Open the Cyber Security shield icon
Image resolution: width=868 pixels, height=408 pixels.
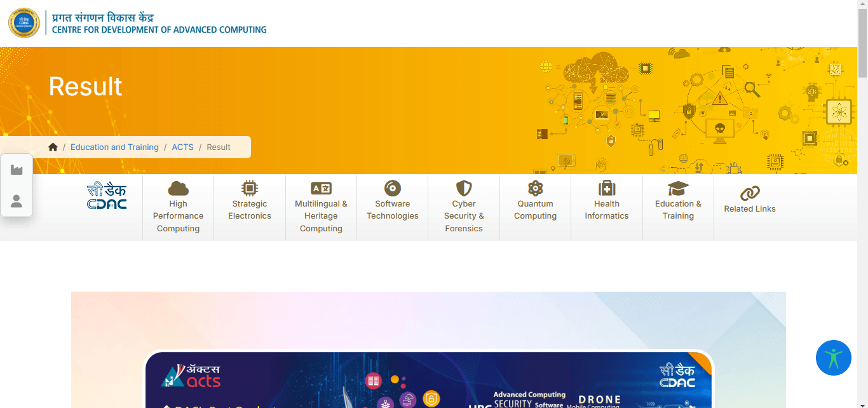point(464,188)
